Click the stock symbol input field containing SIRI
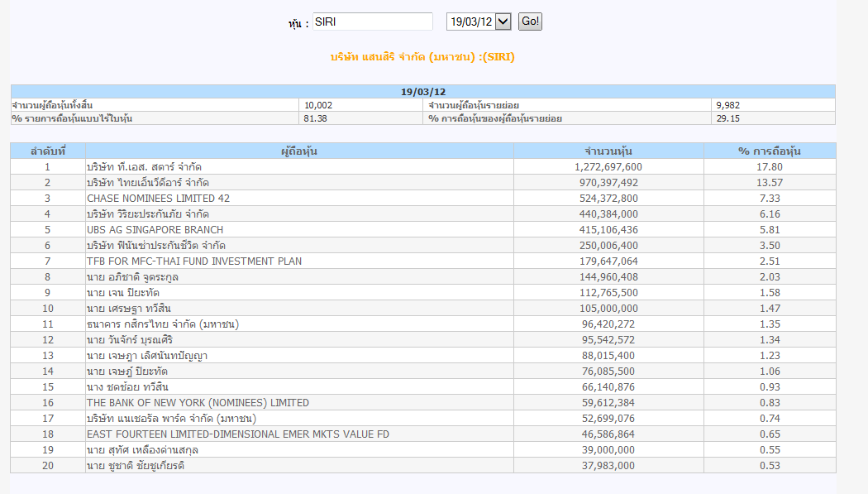Screen dimensions: 868x494 [x=373, y=22]
